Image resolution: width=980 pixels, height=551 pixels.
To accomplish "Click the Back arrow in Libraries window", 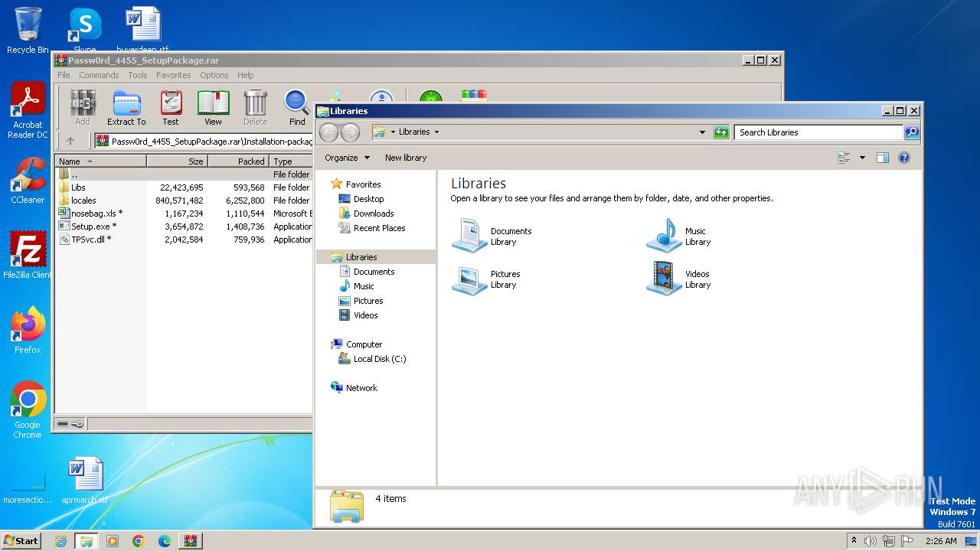I will [328, 132].
